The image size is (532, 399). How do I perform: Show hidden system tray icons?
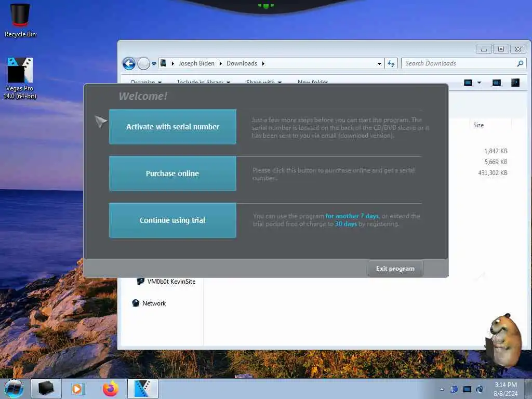pyautogui.click(x=442, y=389)
